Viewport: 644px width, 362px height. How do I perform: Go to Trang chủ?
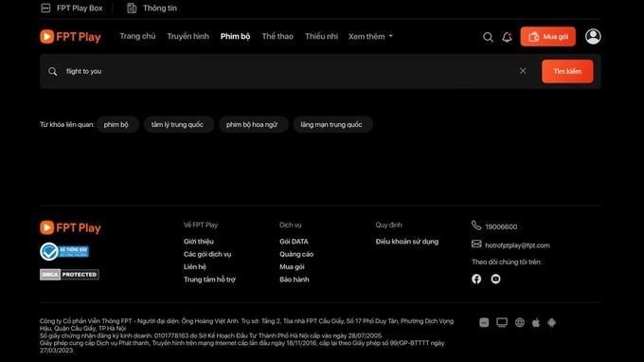coord(137,36)
